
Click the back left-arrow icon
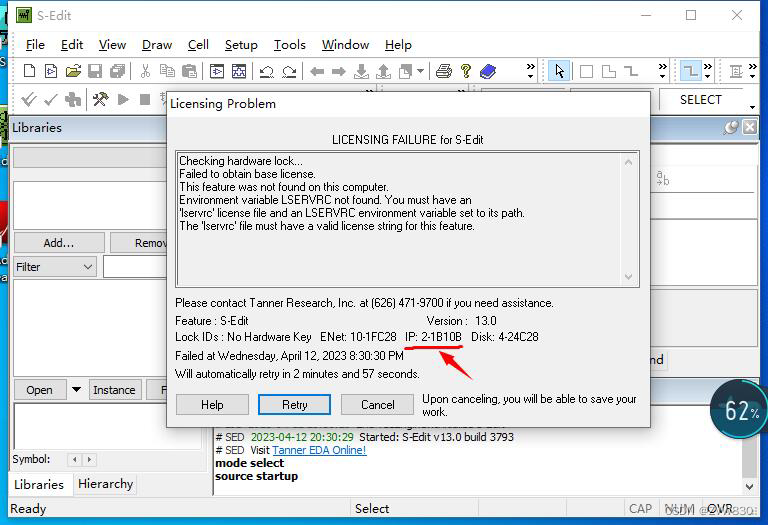point(317,72)
